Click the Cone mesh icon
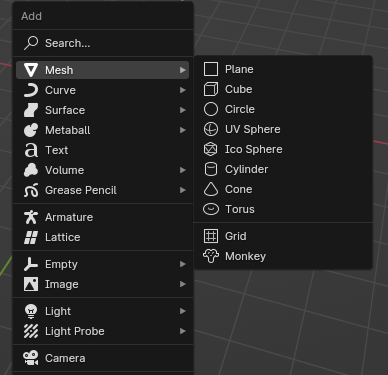 tap(211, 189)
